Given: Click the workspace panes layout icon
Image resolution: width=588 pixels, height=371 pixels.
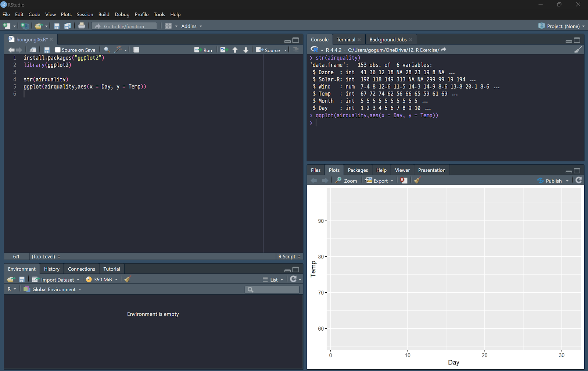Looking at the screenshot, I should tap(168, 26).
